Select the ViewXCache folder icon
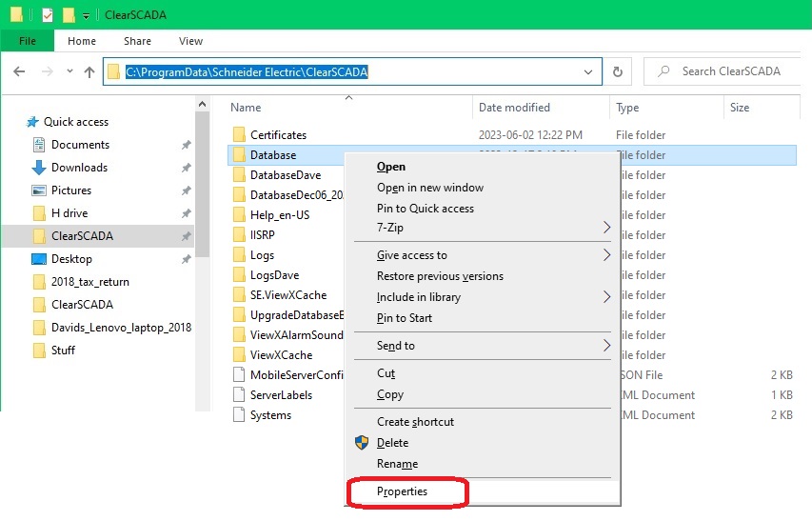 point(239,354)
